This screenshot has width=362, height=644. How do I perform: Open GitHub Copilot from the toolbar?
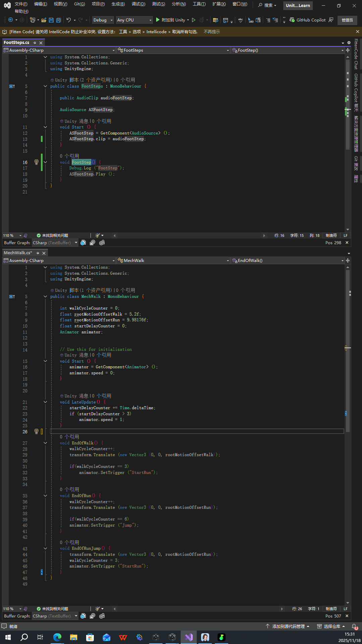[x=307, y=20]
